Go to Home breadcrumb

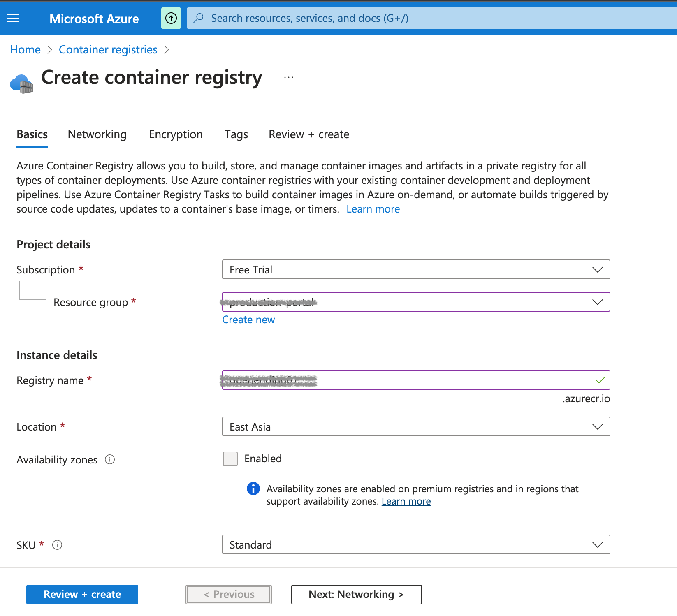(26, 50)
